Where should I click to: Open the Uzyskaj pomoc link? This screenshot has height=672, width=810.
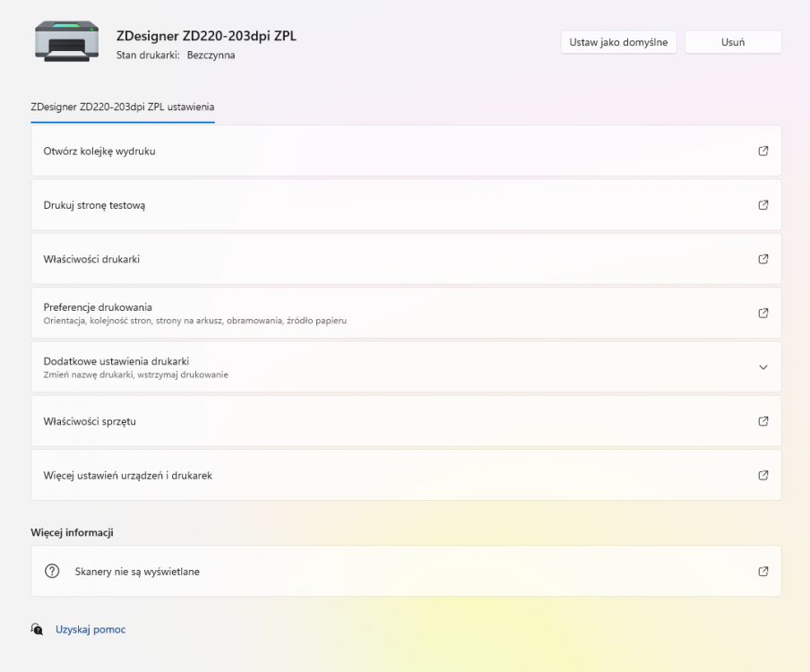tap(90, 629)
